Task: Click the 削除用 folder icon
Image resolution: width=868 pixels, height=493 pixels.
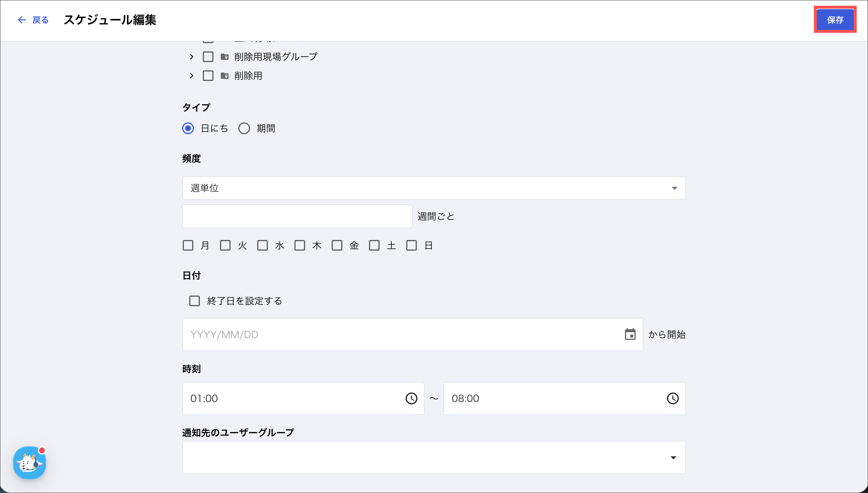Action: point(224,76)
